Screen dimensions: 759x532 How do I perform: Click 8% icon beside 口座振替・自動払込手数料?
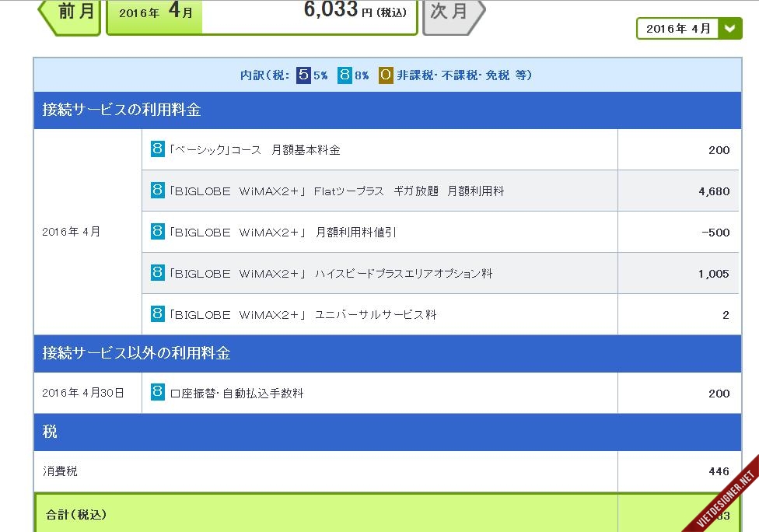click(157, 392)
